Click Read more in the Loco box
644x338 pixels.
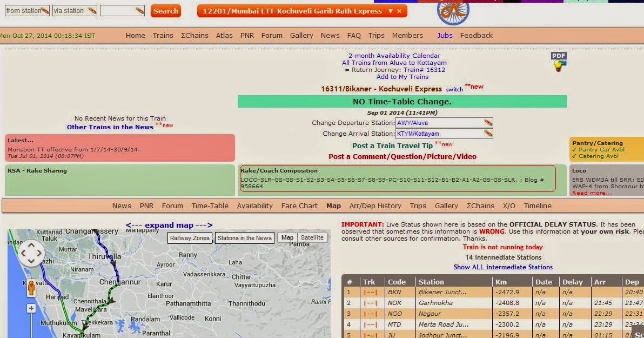pyautogui.click(x=592, y=193)
